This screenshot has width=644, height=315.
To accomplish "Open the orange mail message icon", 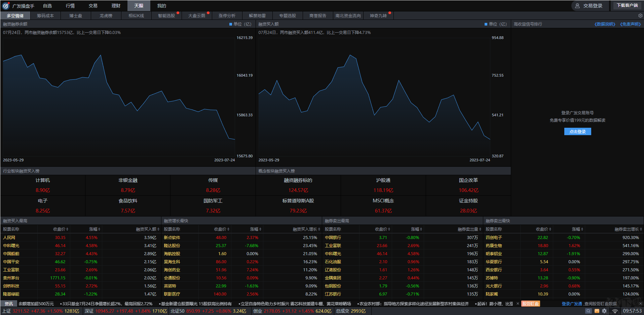I will pyautogui.click(x=597, y=311).
